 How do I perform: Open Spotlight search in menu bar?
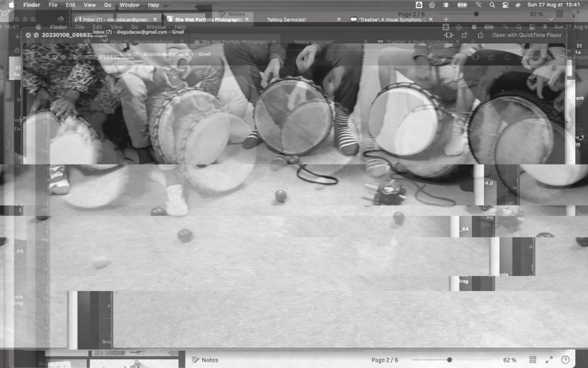coord(492,5)
